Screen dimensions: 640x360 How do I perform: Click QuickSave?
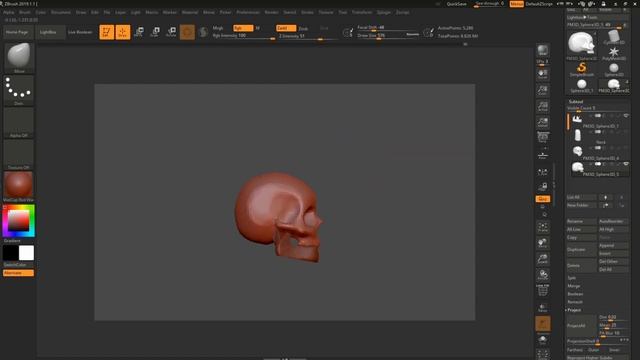(x=457, y=4)
